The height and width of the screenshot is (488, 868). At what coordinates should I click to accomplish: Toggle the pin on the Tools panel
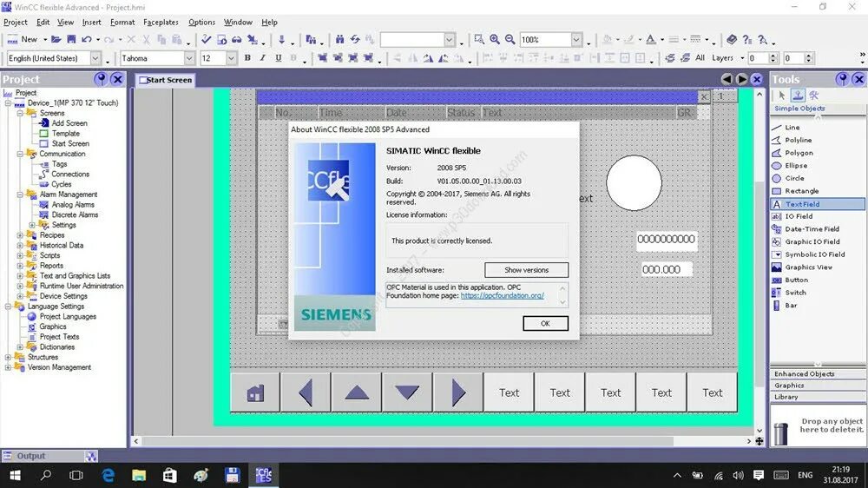click(x=842, y=79)
